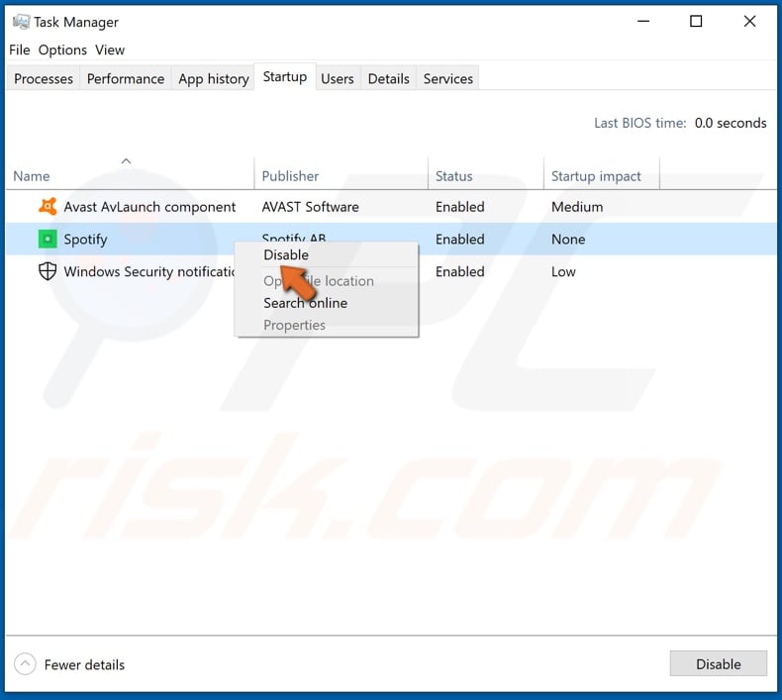Select the Avast AvLaunch component row name
The width and height of the screenshot is (782, 700).
pyautogui.click(x=149, y=207)
